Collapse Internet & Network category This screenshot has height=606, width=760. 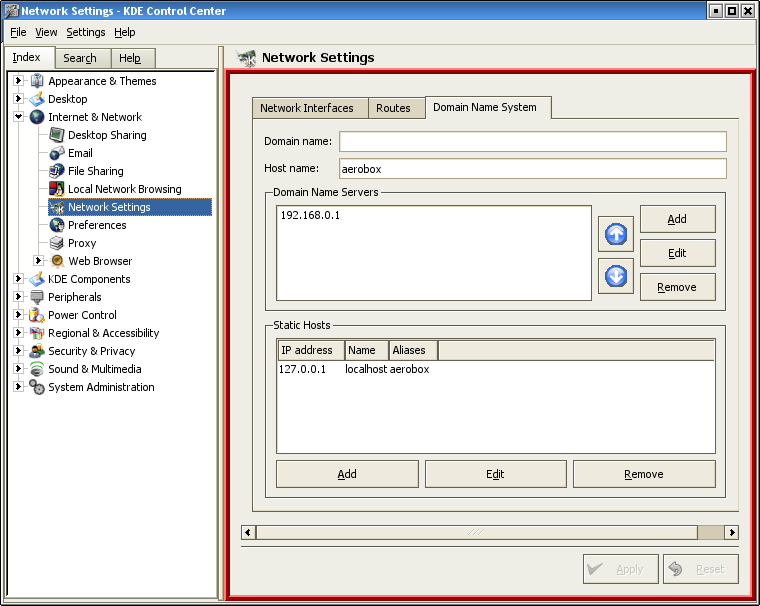pyautogui.click(x=18, y=116)
